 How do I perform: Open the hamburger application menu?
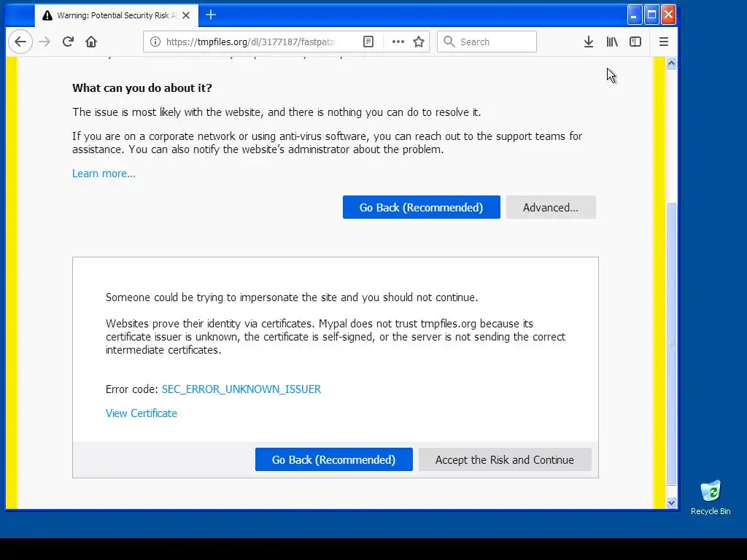tap(664, 42)
